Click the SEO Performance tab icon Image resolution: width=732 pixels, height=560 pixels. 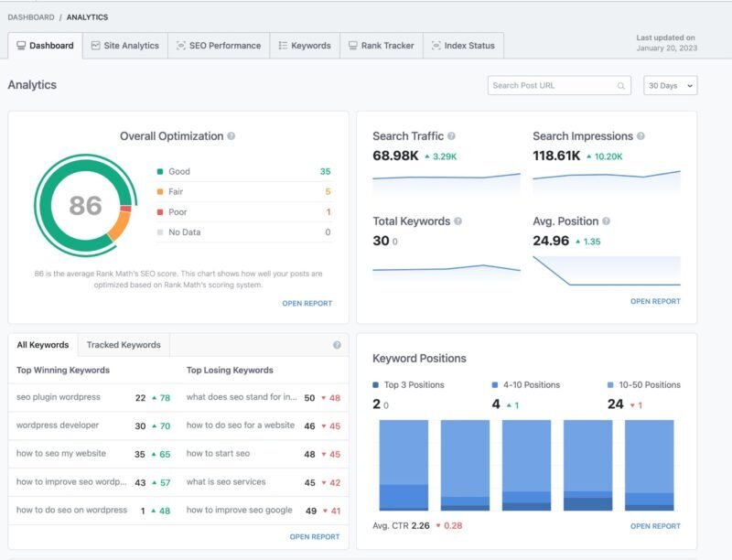coord(180,45)
